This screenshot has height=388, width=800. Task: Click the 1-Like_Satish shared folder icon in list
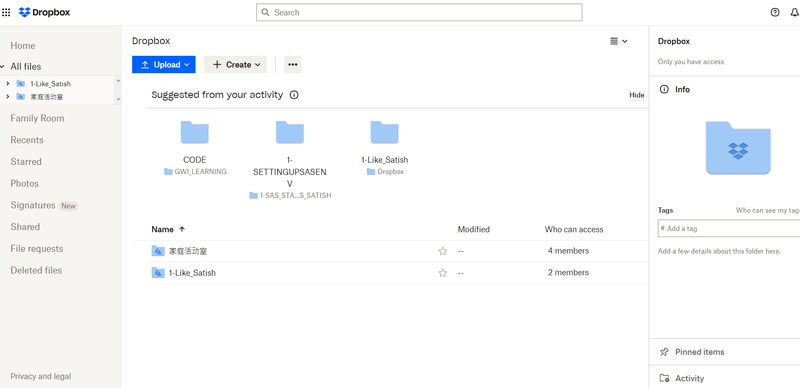(158, 273)
